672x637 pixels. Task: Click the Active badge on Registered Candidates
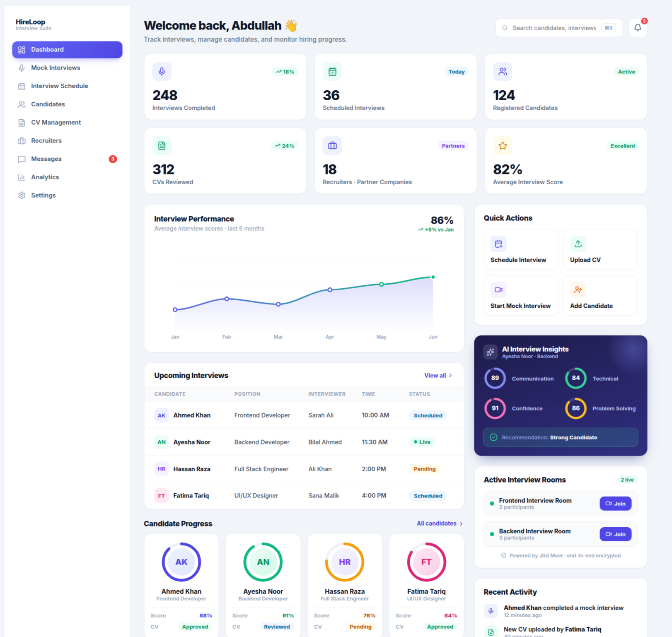(626, 72)
